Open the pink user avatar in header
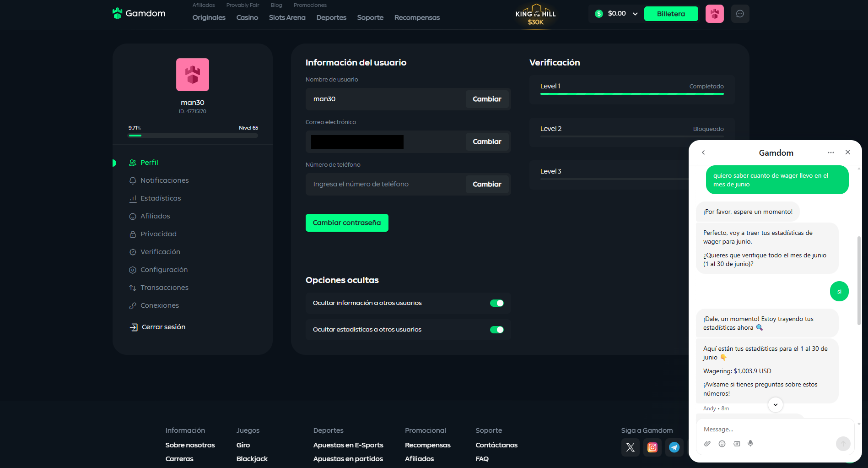Image resolution: width=868 pixels, height=468 pixels. pos(714,14)
